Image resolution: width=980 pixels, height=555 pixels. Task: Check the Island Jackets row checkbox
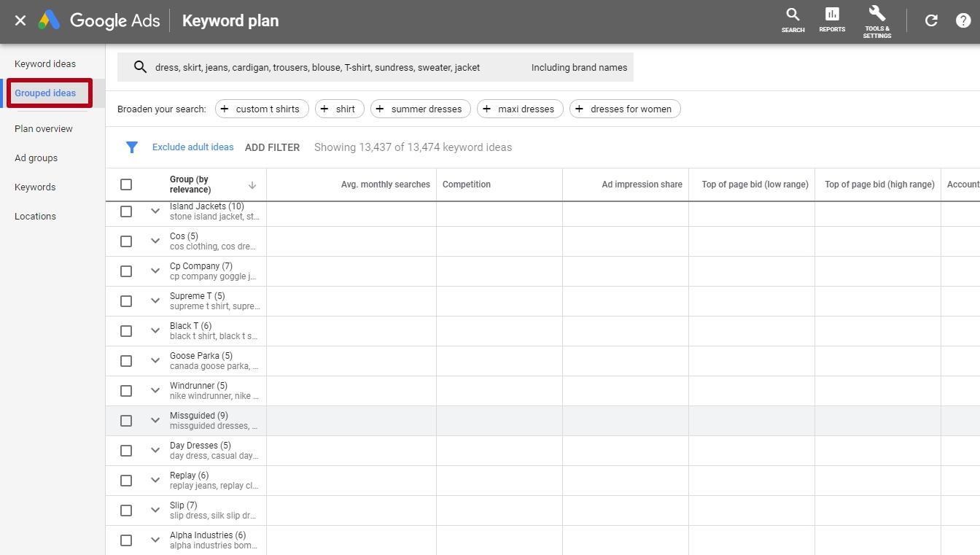tap(126, 211)
